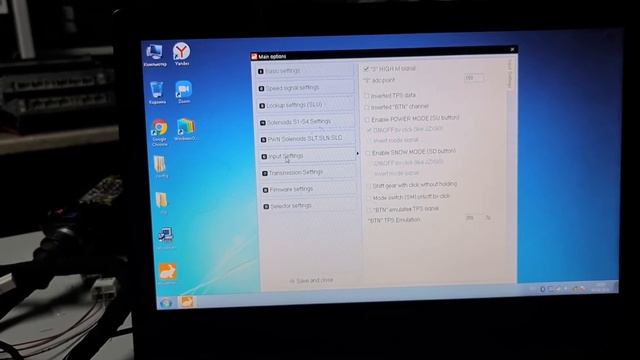This screenshot has height=360, width=640.
Task: Open the folder icon below Google Chrome
Action: pos(160,167)
